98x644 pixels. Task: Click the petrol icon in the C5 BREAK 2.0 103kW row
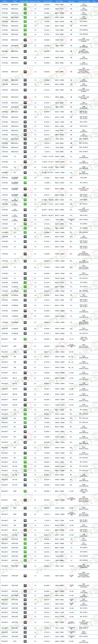[x=25, y=291]
